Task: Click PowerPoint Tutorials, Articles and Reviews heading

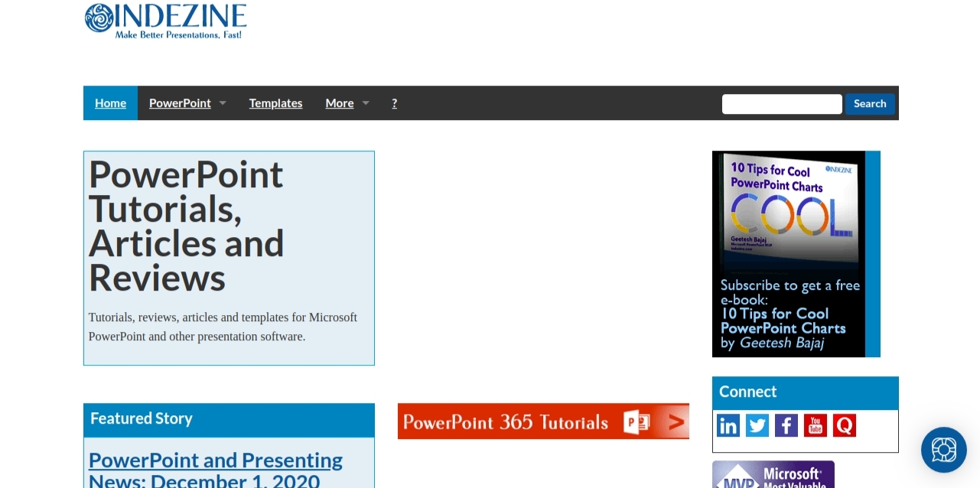Action: coord(187,226)
